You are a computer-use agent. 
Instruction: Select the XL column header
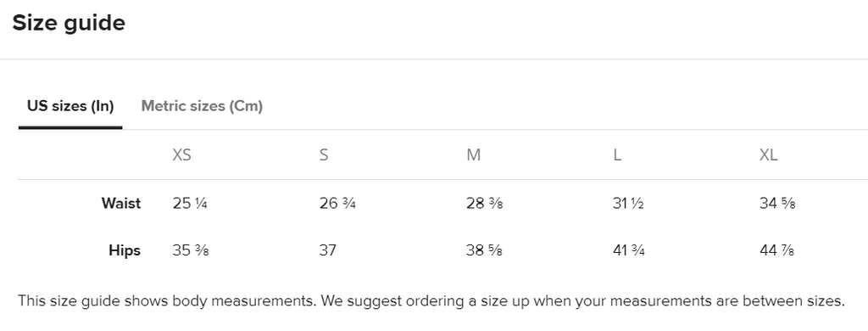tap(768, 154)
